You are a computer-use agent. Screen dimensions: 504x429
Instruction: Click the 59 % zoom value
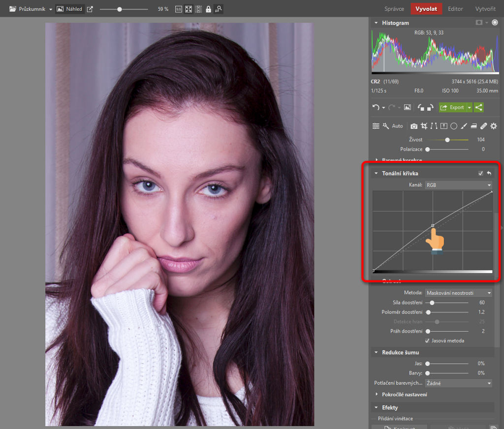point(163,9)
